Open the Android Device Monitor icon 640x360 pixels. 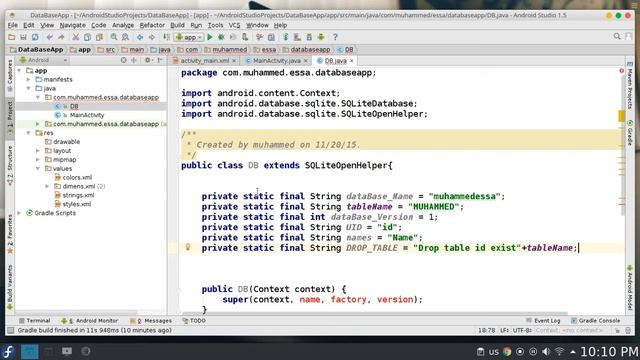click(321, 37)
